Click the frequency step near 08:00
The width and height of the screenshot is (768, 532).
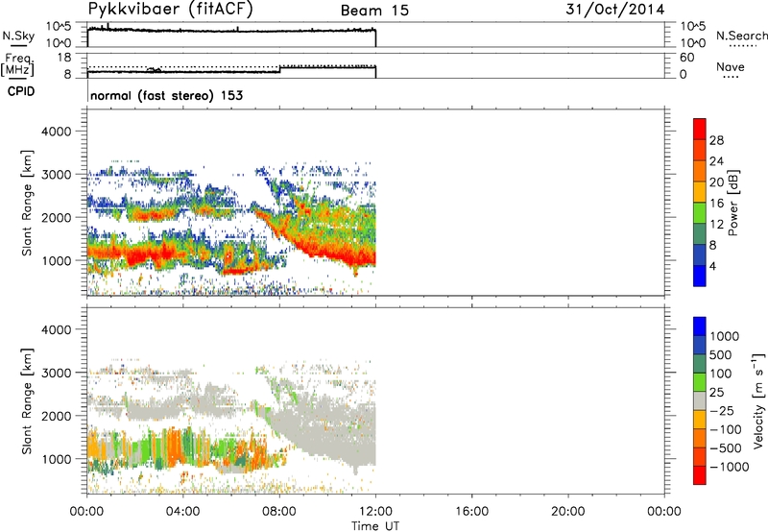tap(279, 69)
